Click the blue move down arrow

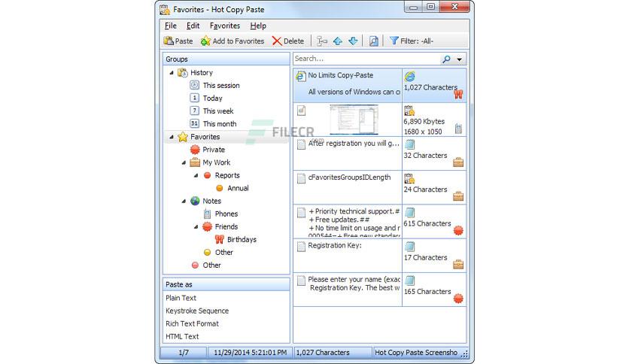click(x=353, y=41)
